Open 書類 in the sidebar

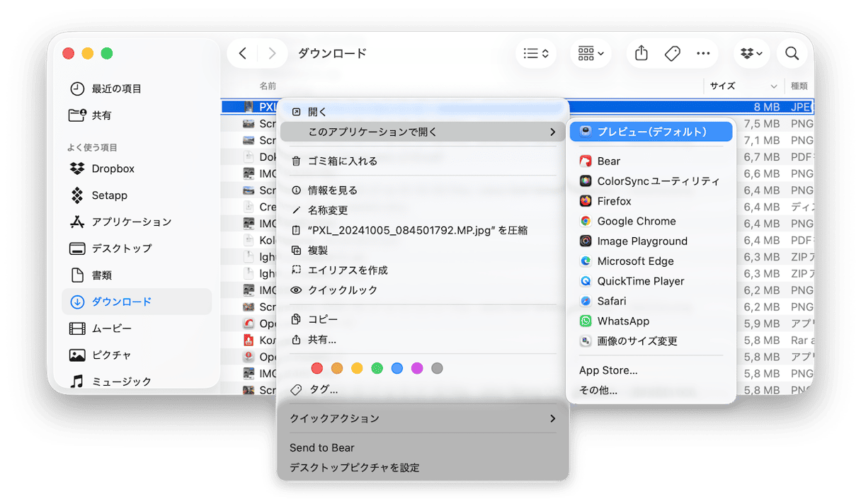[137, 275]
